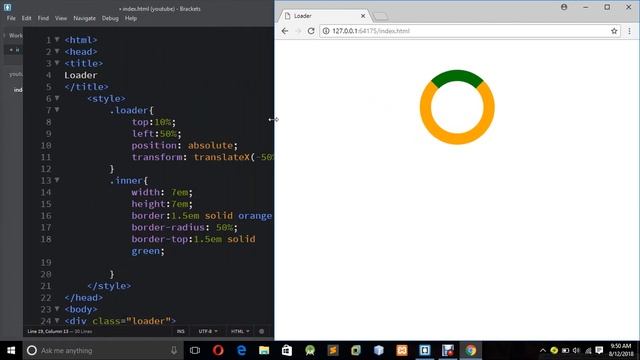Collapse the .inner rule at line 13
The height and width of the screenshot is (360, 640).
[57, 180]
